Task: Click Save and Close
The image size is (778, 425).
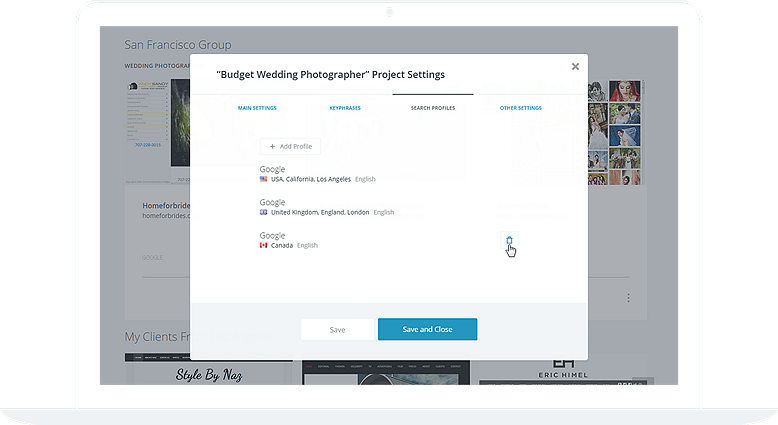Action: 427,329
